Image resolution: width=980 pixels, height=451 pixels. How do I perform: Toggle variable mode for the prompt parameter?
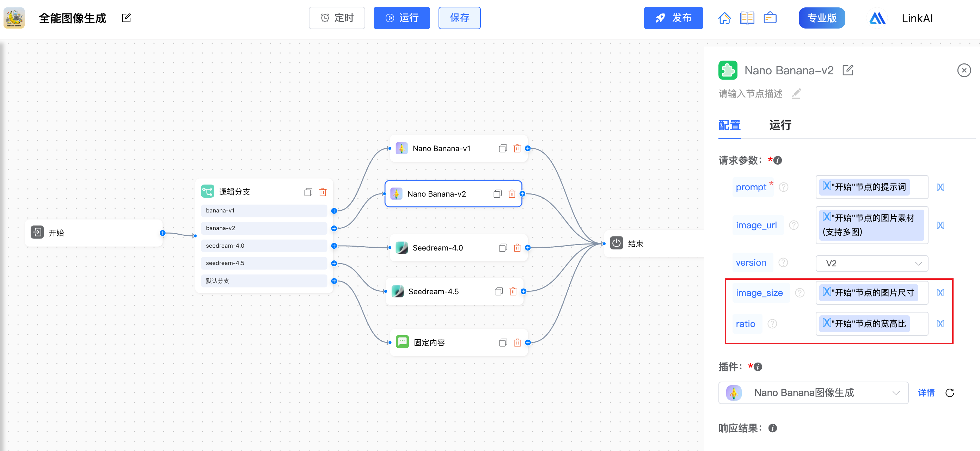pyautogui.click(x=940, y=187)
